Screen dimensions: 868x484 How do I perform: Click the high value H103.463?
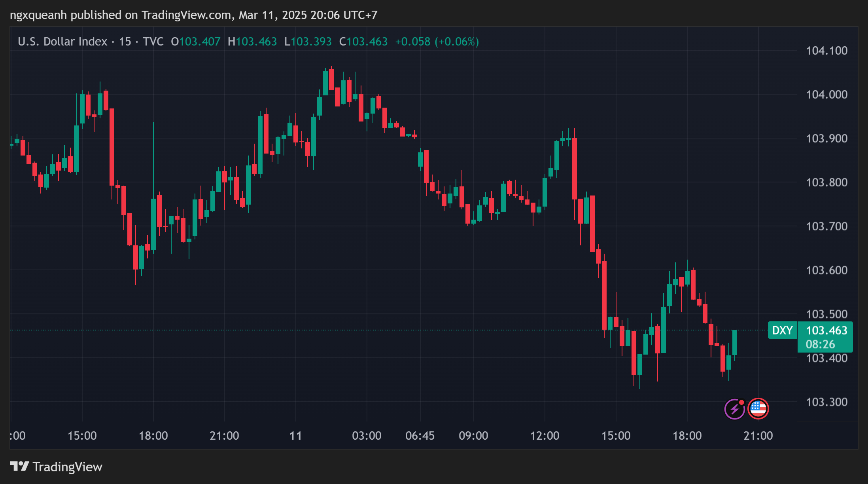coord(252,42)
